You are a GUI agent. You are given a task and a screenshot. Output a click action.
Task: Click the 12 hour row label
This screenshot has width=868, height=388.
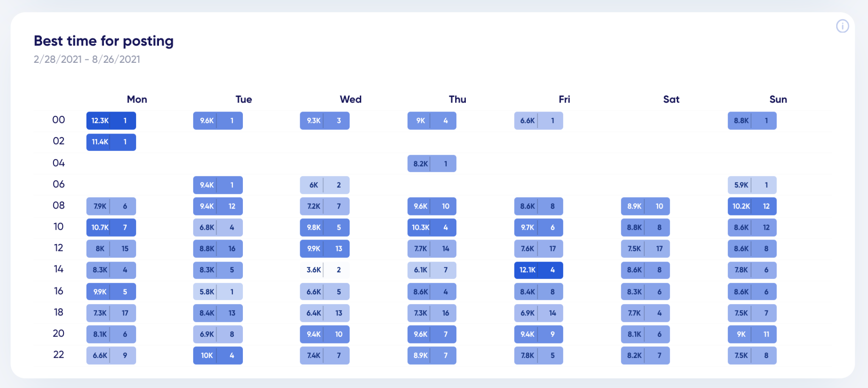(58, 248)
